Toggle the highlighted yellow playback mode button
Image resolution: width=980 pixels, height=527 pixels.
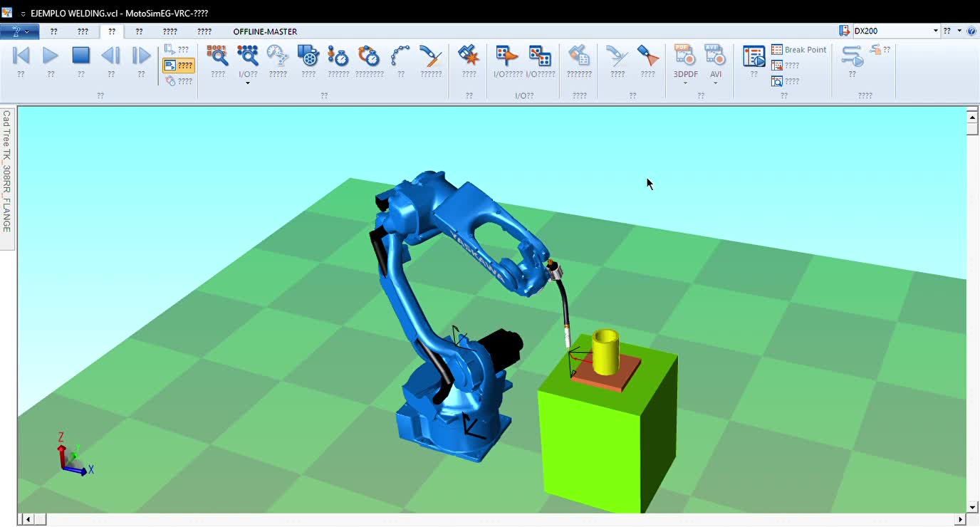coord(178,66)
